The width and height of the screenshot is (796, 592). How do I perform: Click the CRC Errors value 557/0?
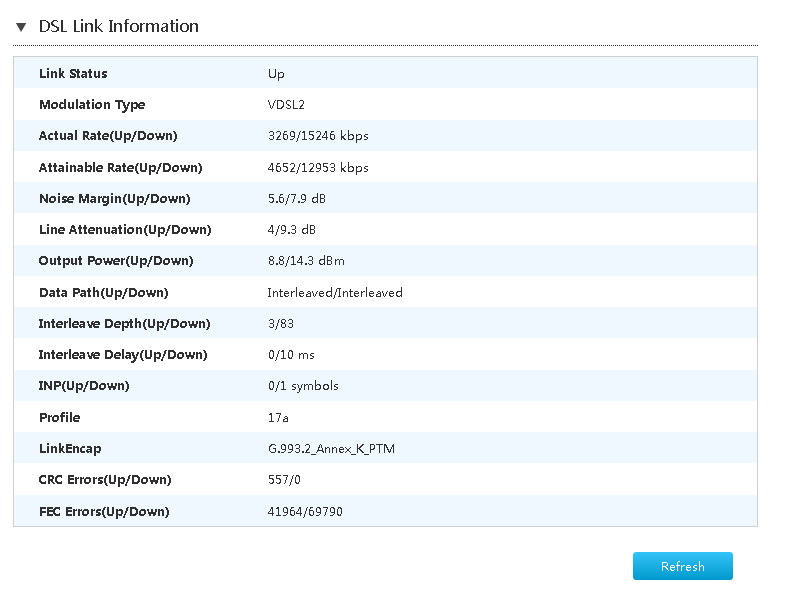[284, 480]
